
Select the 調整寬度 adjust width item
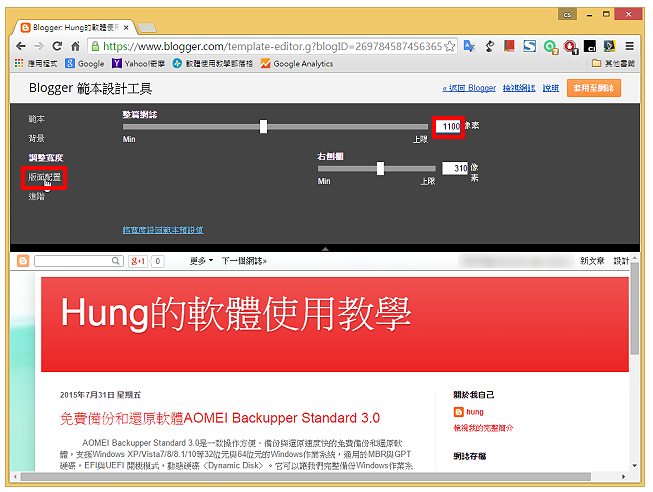coord(45,157)
